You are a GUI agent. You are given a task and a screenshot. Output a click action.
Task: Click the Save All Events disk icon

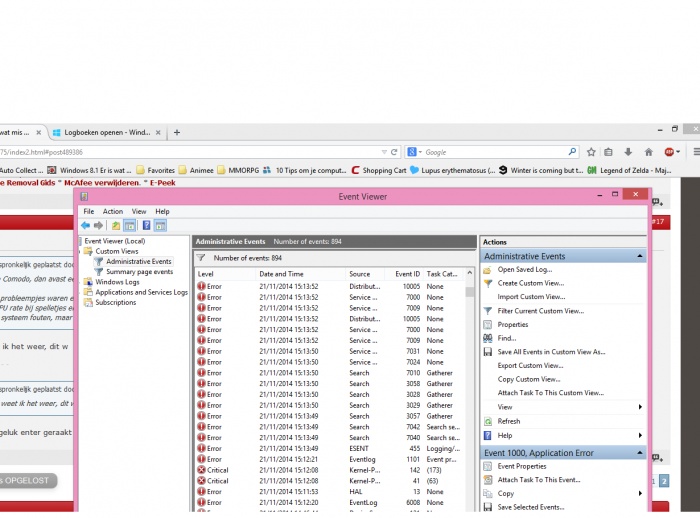pos(488,352)
